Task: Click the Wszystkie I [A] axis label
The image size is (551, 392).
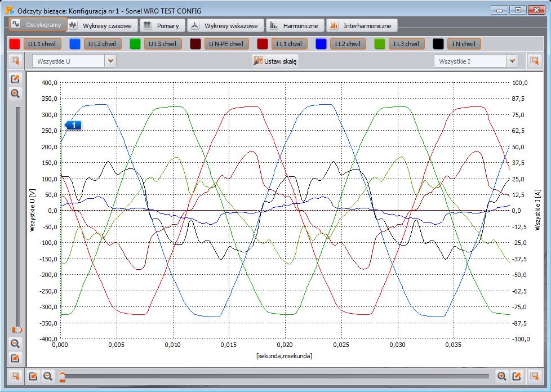Action: [537, 210]
